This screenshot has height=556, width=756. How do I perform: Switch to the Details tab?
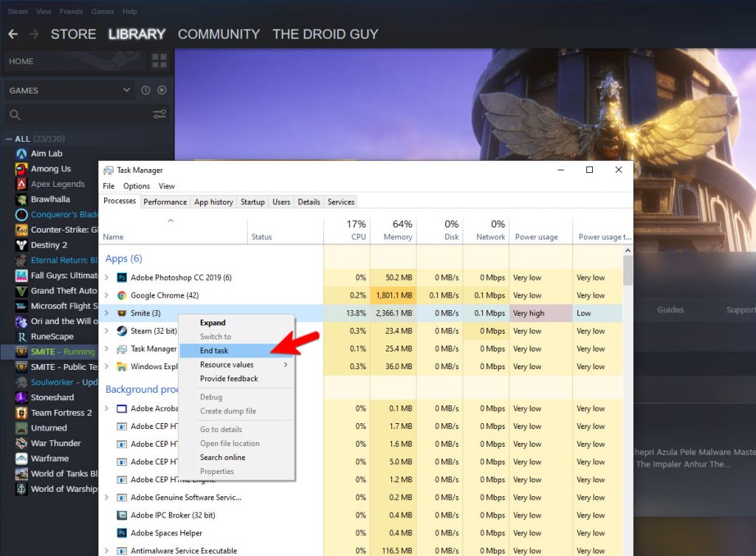coord(309,202)
